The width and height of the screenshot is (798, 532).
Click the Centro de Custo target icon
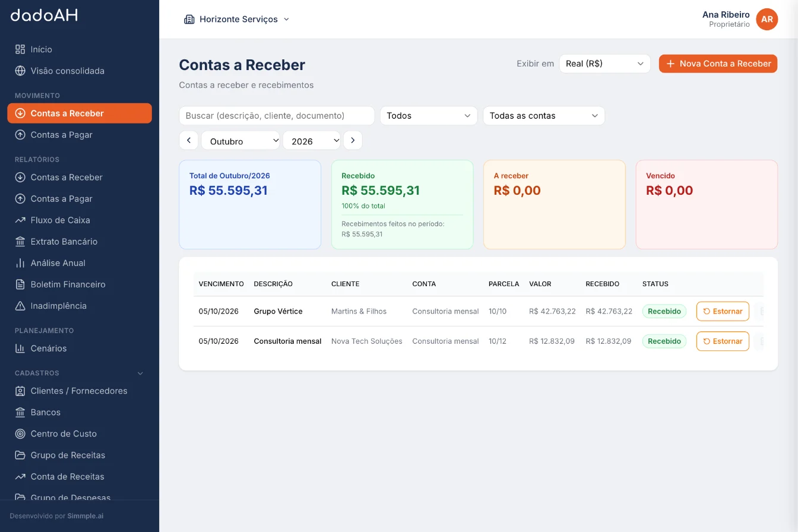point(20,433)
